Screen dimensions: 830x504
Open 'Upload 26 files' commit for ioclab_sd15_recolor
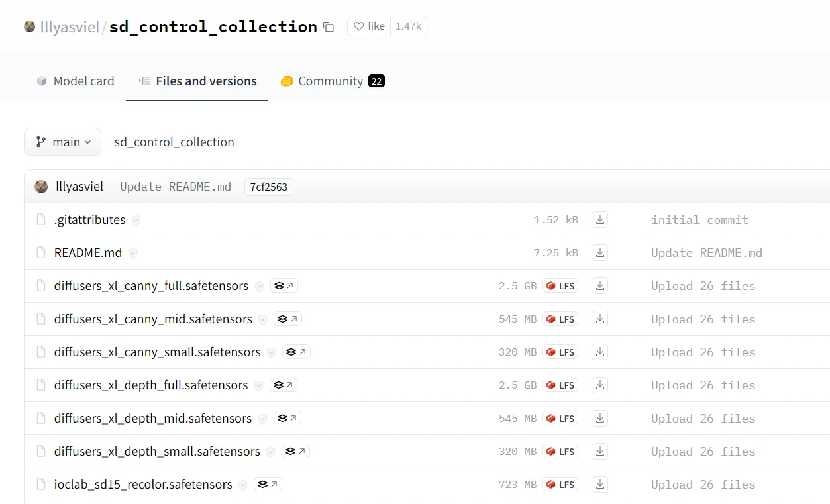click(x=703, y=485)
